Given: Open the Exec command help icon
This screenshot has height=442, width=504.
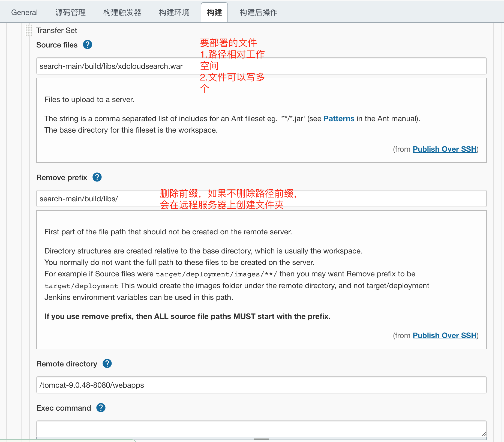Looking at the screenshot, I should tap(100, 408).
